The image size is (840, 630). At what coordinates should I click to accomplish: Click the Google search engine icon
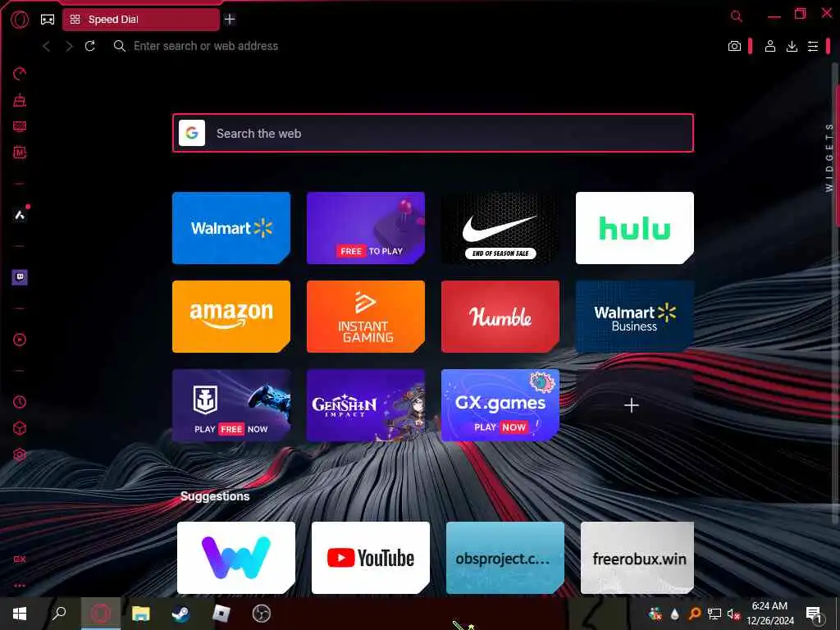tap(192, 133)
